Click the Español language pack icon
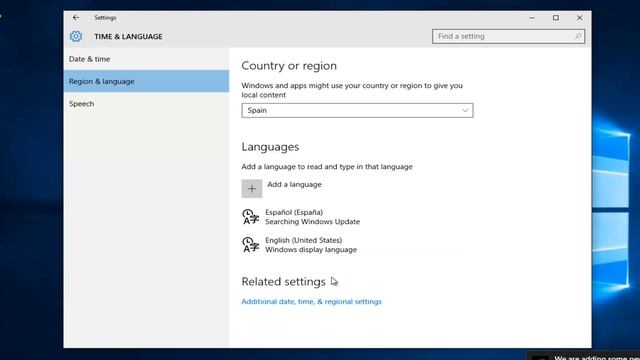Image resolution: width=640 pixels, height=360 pixels. point(250,217)
